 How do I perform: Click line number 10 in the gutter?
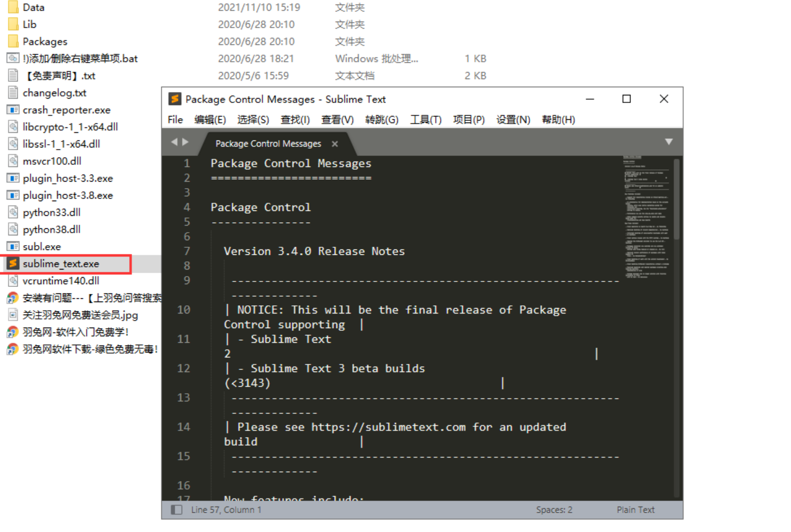[x=183, y=310]
